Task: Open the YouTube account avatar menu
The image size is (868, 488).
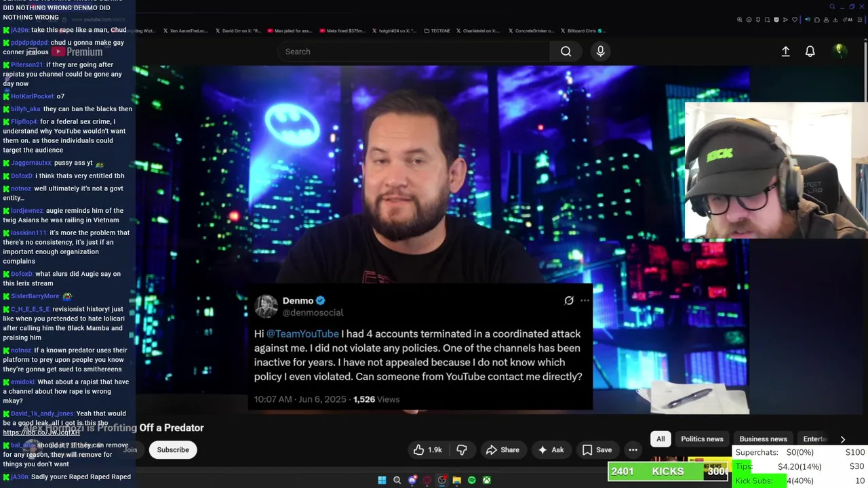Action: (839, 50)
